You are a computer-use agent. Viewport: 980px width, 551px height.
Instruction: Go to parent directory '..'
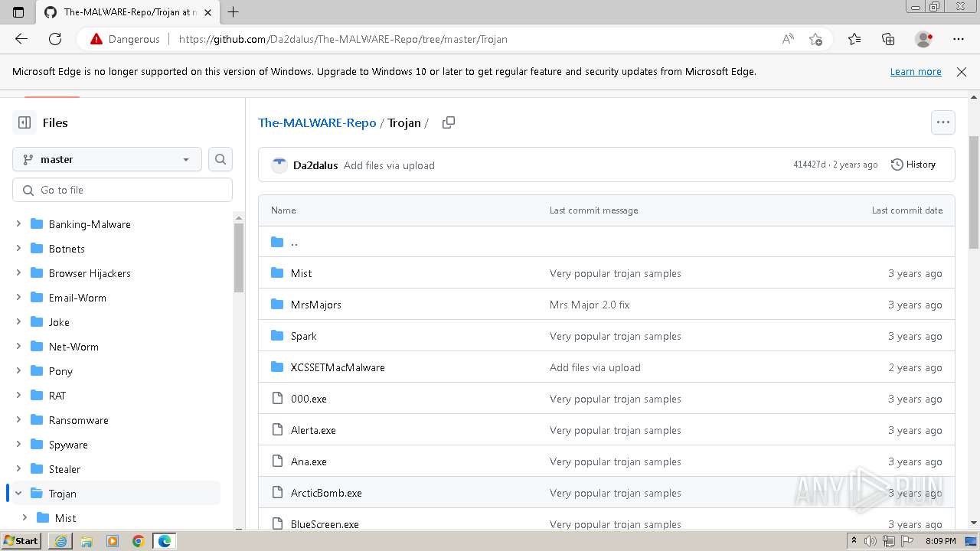point(294,242)
